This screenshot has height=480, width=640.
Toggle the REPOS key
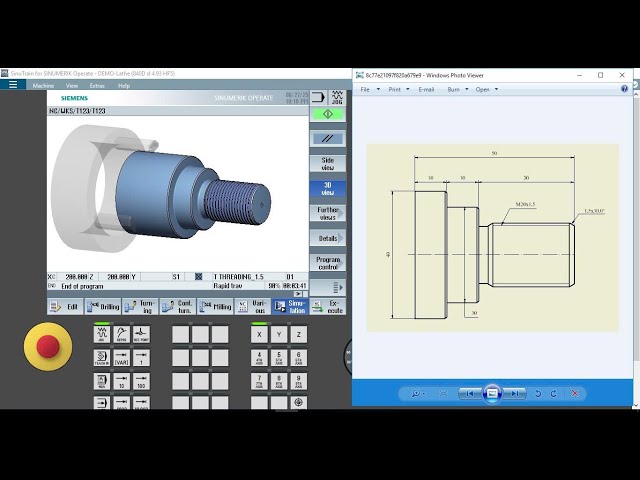pos(122,334)
